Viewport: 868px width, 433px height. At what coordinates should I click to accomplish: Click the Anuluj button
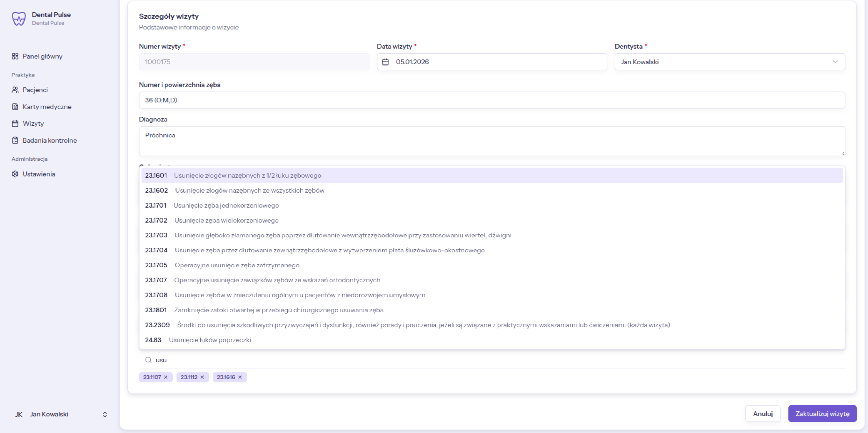(x=763, y=414)
